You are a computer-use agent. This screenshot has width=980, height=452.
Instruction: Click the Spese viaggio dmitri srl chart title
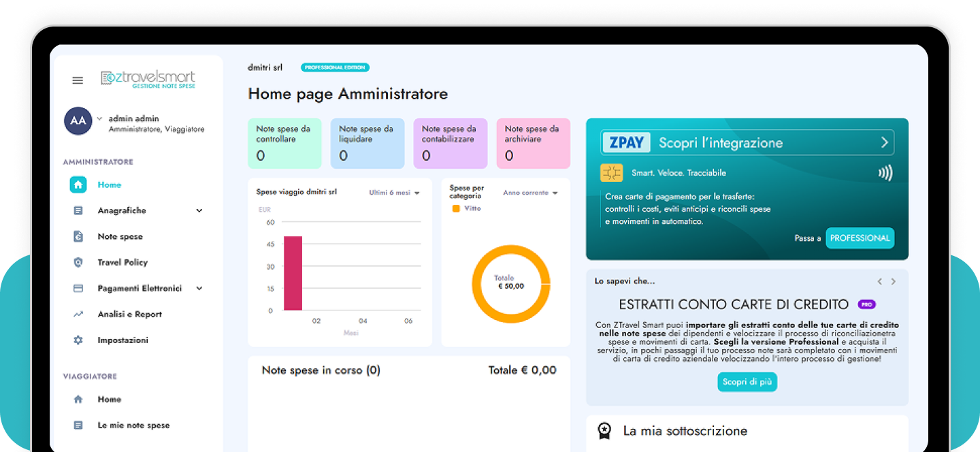[x=297, y=192]
